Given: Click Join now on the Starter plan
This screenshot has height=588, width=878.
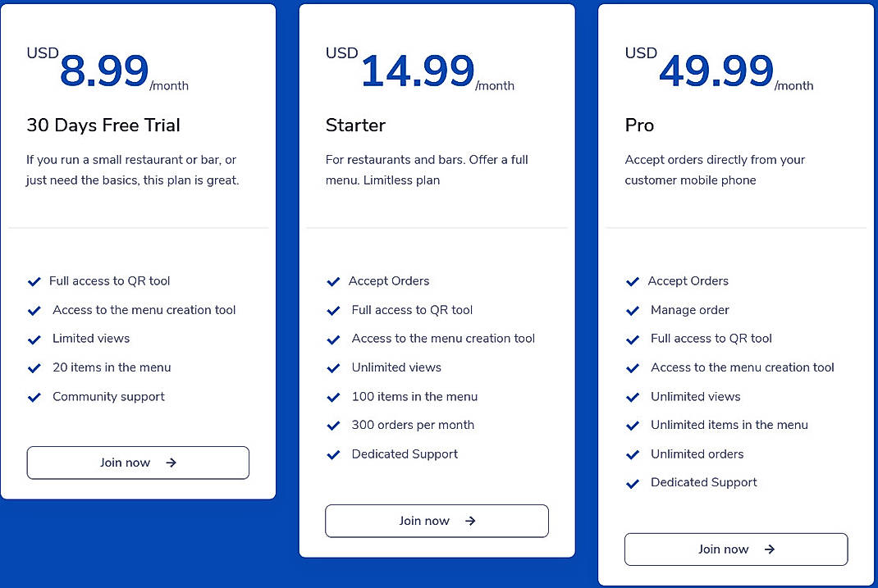Looking at the screenshot, I should (x=437, y=520).
